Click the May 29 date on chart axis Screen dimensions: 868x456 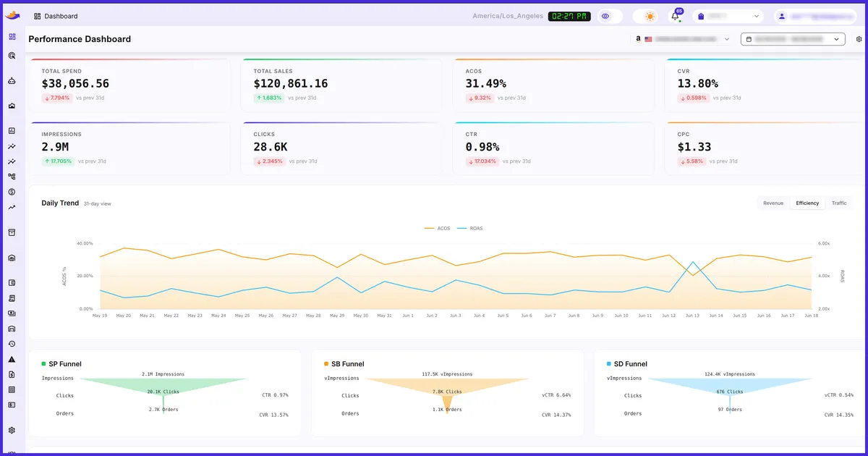(337, 316)
